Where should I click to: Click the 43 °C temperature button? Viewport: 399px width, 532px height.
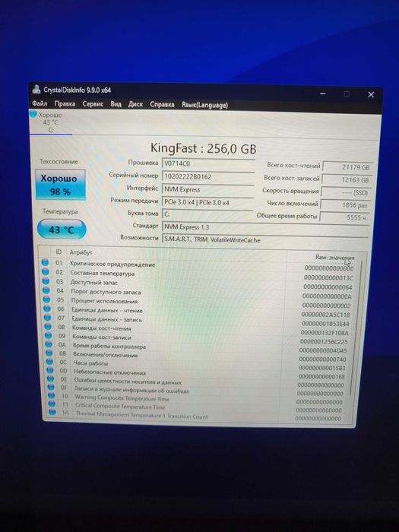pos(62,230)
